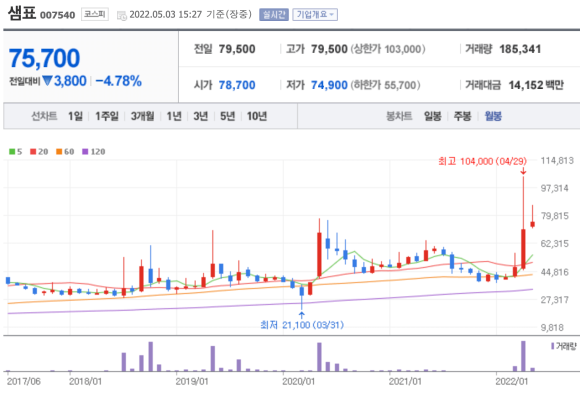
Task: Select the 3개월 line chart tab
Action: pyautogui.click(x=142, y=116)
